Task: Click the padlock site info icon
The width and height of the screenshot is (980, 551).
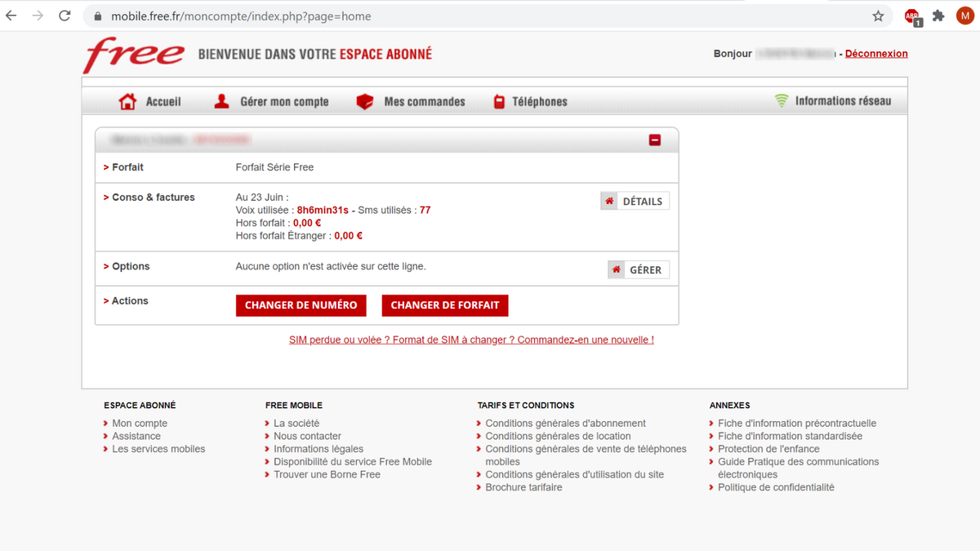Action: click(x=97, y=16)
